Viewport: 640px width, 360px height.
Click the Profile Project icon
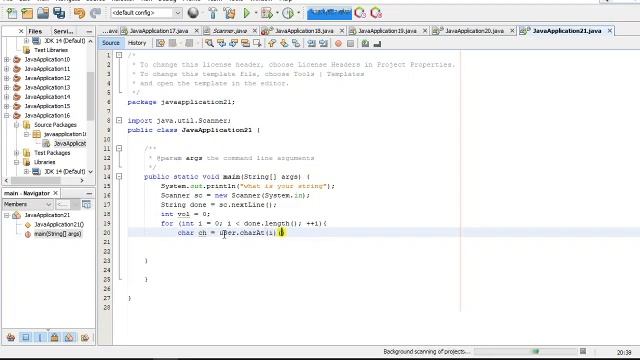point(288,13)
